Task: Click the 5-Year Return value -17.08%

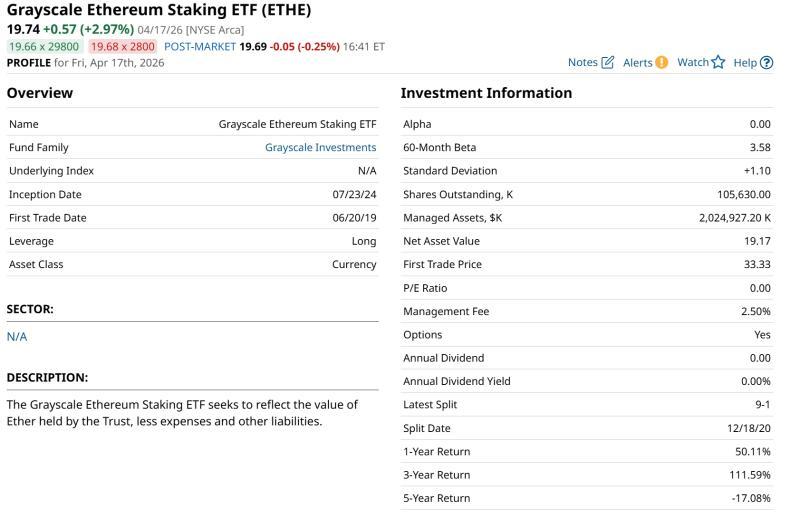Action: (x=752, y=498)
